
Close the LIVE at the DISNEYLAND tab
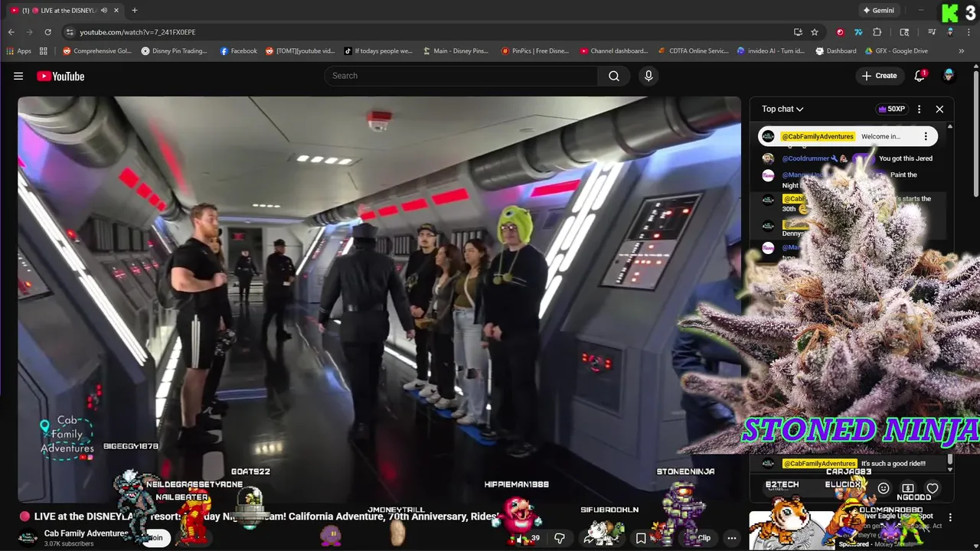(x=116, y=11)
